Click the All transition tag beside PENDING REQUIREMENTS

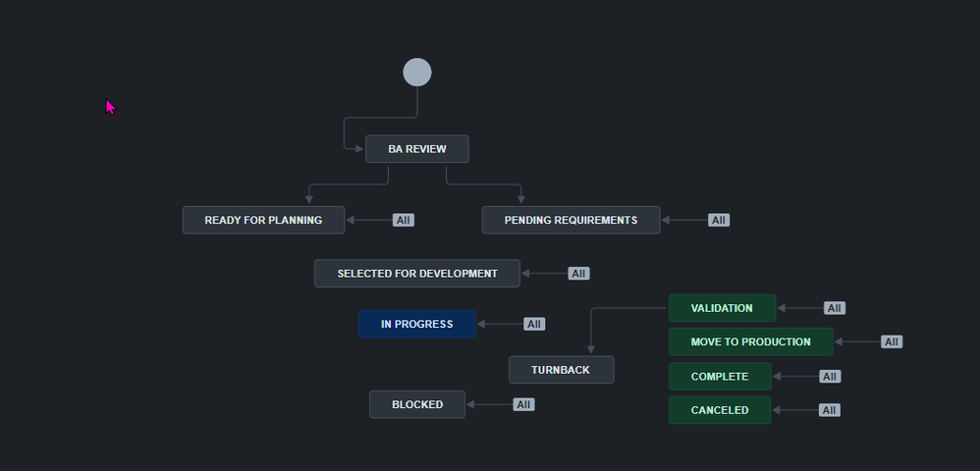719,220
